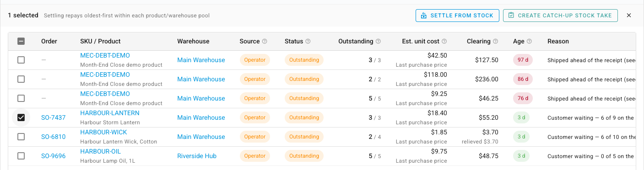Viewport: 644px width, 170px height.
Task: Click the Warehouse column header
Action: coord(193,41)
